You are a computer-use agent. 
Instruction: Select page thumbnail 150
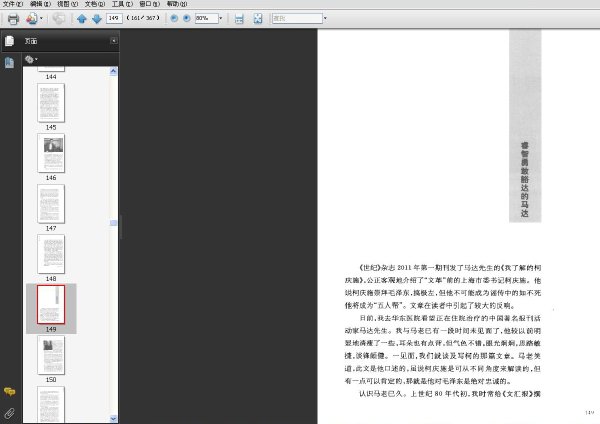51,355
